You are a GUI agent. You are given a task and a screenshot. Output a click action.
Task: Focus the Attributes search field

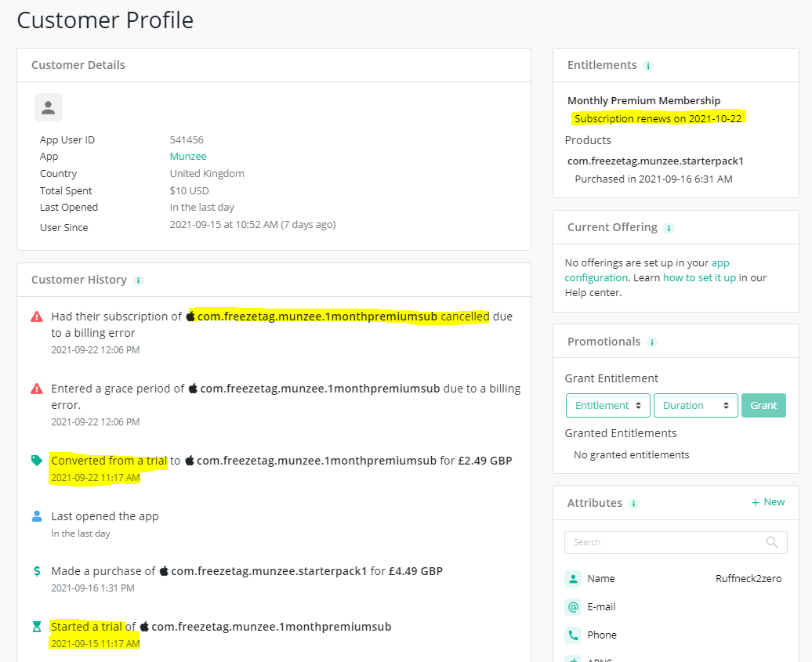tap(676, 542)
